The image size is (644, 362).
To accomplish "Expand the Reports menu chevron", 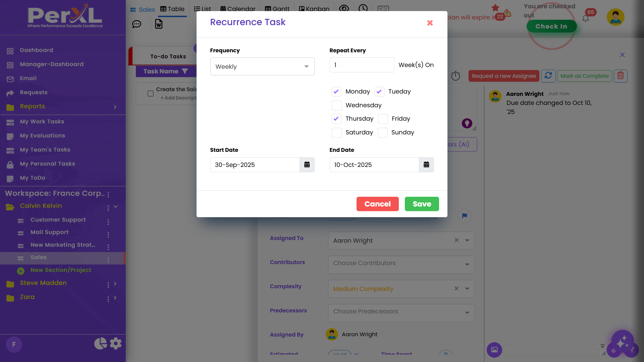I will tap(115, 107).
